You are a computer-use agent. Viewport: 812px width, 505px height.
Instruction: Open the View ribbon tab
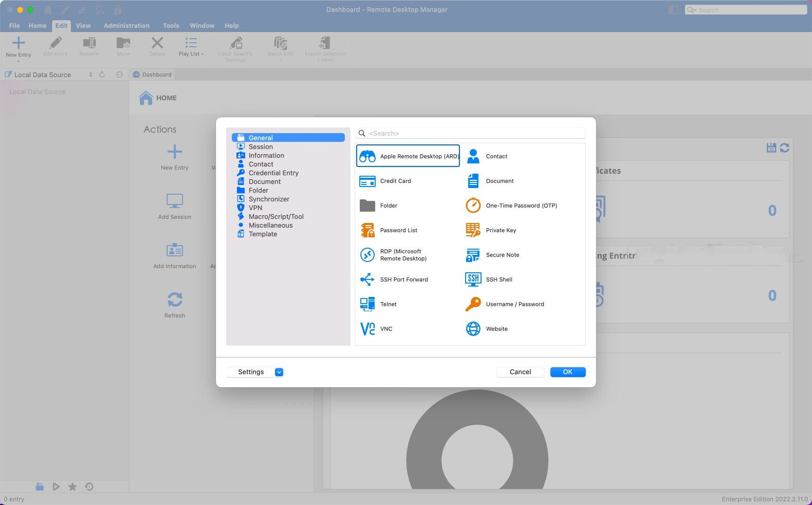click(x=83, y=25)
